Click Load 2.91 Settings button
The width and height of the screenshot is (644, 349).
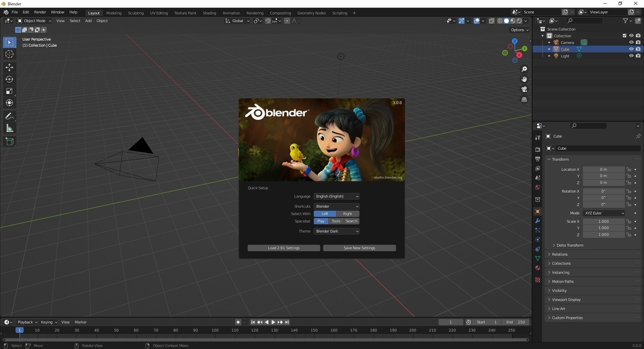[284, 248]
